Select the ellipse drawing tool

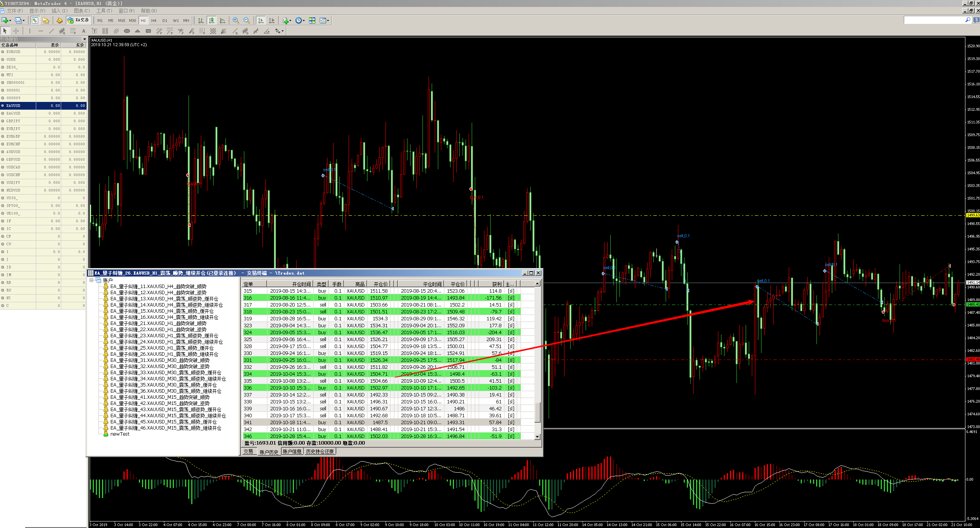pyautogui.click(x=127, y=31)
